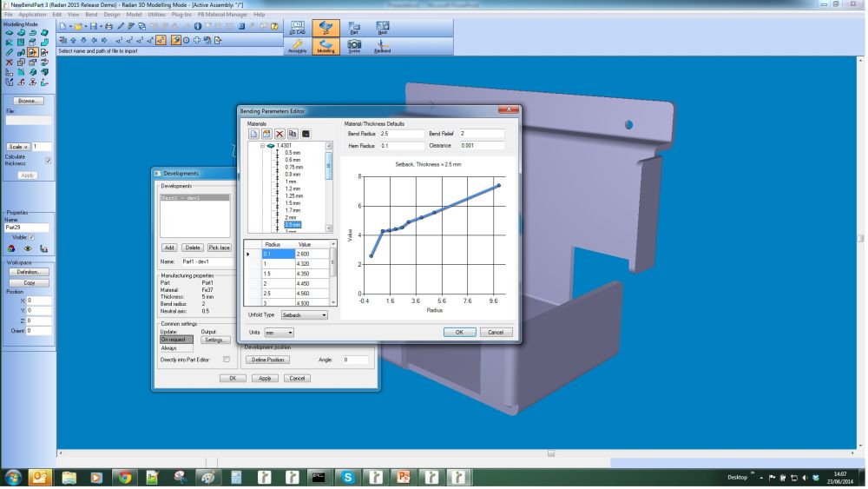
Task: Enable Directly into Part Editor checkbox
Action: (227, 359)
